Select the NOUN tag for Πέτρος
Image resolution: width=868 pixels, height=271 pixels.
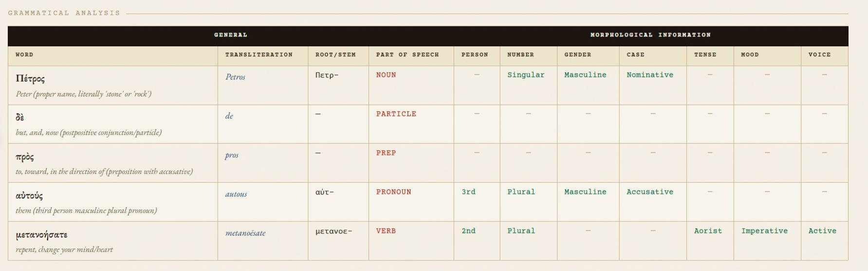tap(386, 75)
